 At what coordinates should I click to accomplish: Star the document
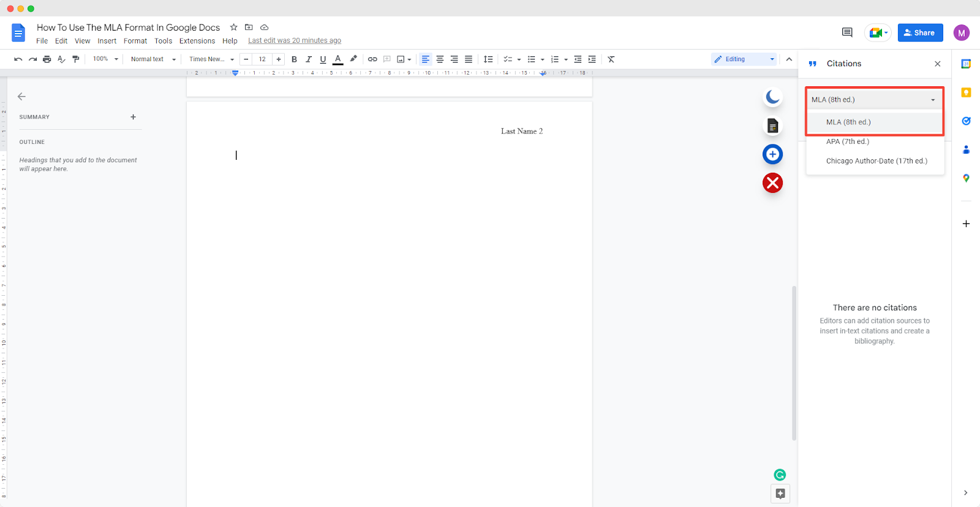point(233,28)
